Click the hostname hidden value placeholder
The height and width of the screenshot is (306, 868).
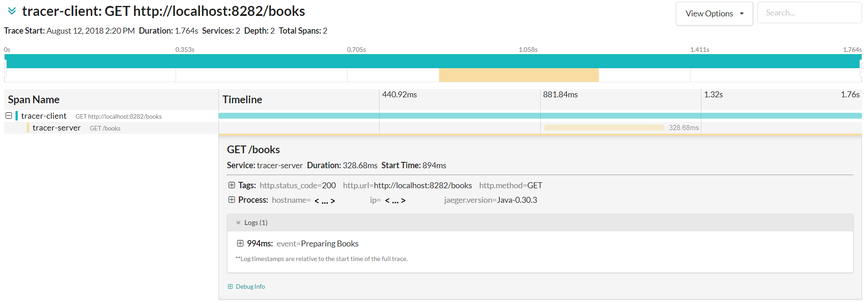point(325,201)
